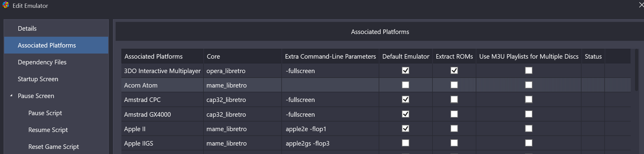Enable Default Emulator for Acorn Atom

(405, 85)
